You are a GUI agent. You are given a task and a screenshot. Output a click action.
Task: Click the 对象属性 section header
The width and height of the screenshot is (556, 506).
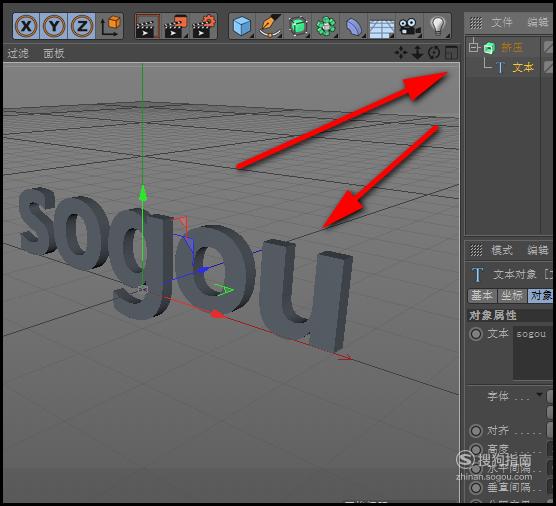[510, 315]
